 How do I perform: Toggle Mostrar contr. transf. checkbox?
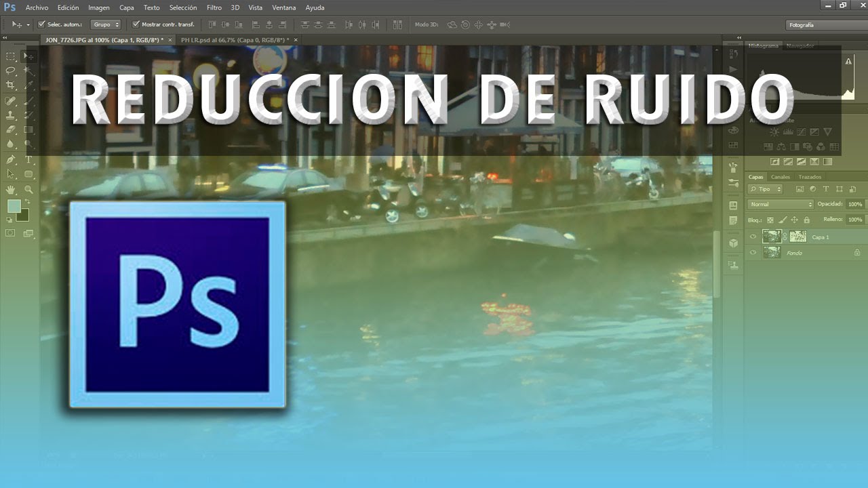tap(136, 24)
